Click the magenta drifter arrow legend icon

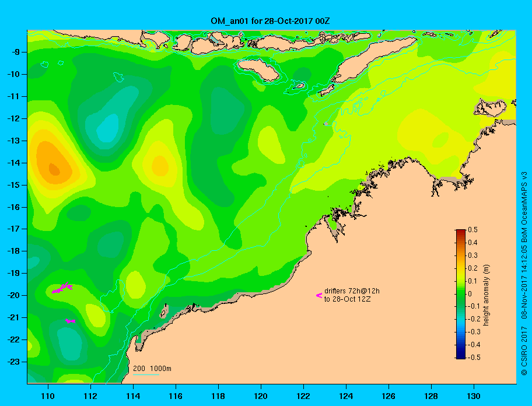click(319, 295)
